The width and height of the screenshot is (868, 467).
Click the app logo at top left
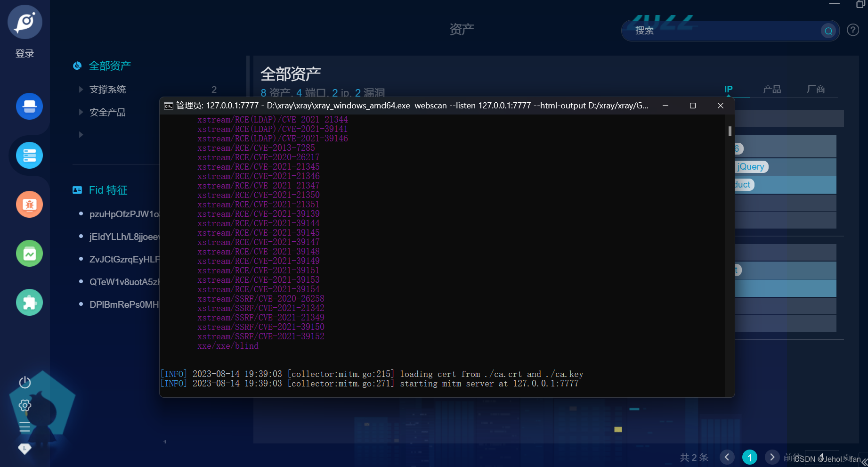click(24, 22)
